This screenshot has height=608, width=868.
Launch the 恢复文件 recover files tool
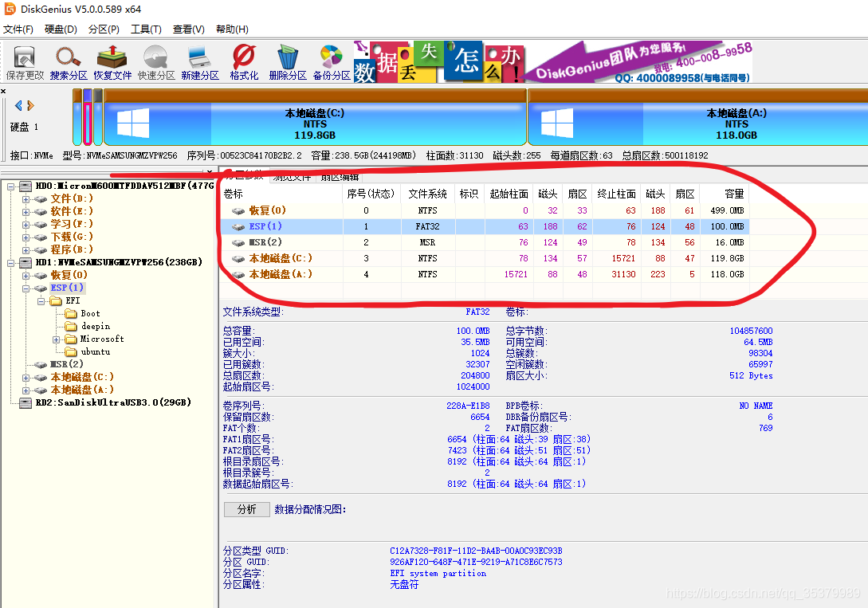(x=112, y=62)
